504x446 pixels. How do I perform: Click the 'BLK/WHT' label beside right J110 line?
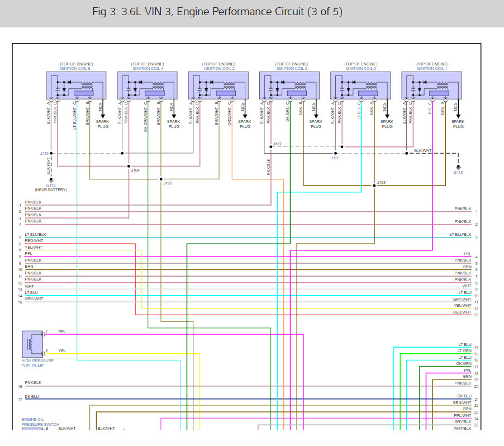pos(422,150)
